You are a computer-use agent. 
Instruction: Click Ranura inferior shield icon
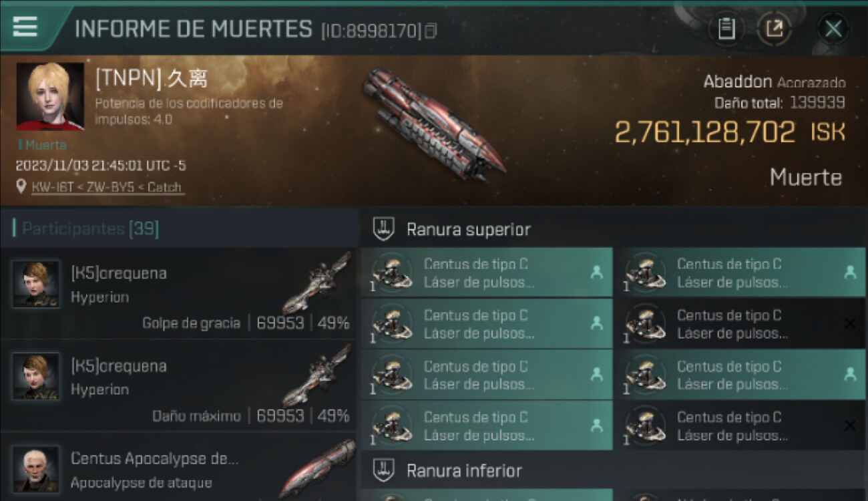383,470
